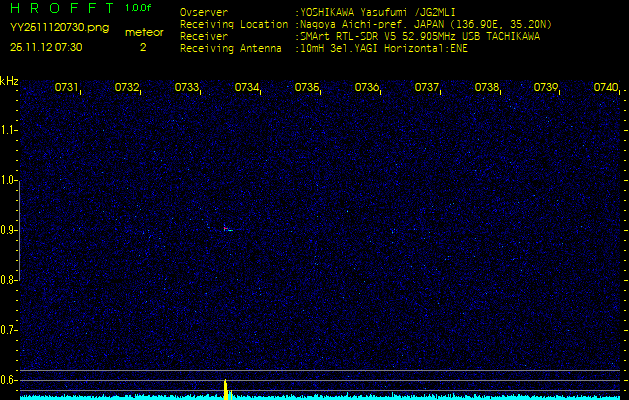The image size is (629, 400).
Task: Go to the 0740 time marker
Action: (605, 88)
